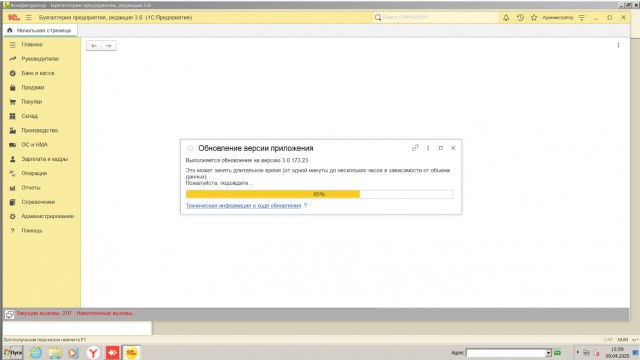Switch to Начальная страница tab

click(40, 30)
